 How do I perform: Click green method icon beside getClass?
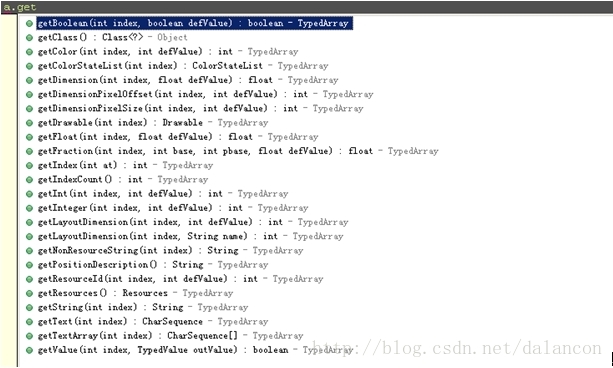tap(29, 38)
